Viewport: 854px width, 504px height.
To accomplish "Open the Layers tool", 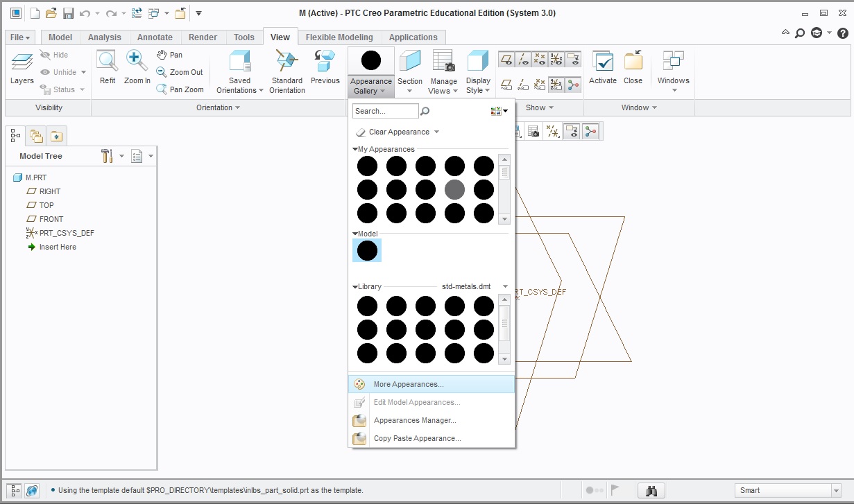I will coord(22,69).
